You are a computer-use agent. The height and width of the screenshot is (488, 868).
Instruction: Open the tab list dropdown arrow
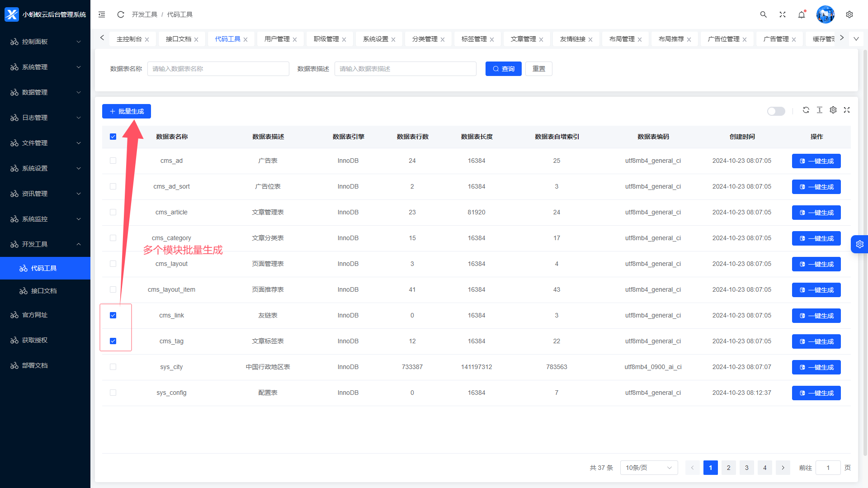[856, 39]
